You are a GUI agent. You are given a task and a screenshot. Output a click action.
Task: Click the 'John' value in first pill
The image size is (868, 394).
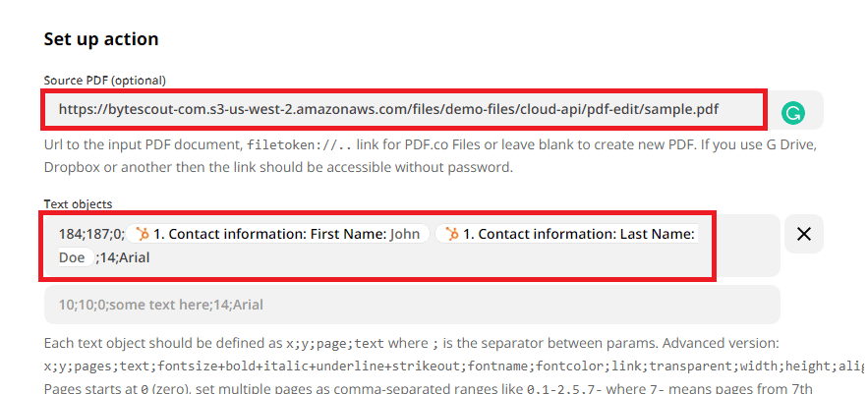405,234
